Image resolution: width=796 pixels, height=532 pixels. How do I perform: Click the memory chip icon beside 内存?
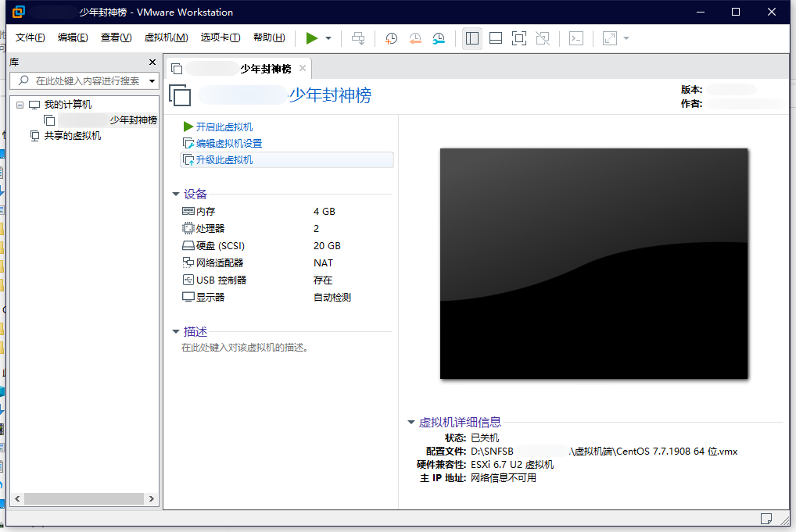coord(188,211)
